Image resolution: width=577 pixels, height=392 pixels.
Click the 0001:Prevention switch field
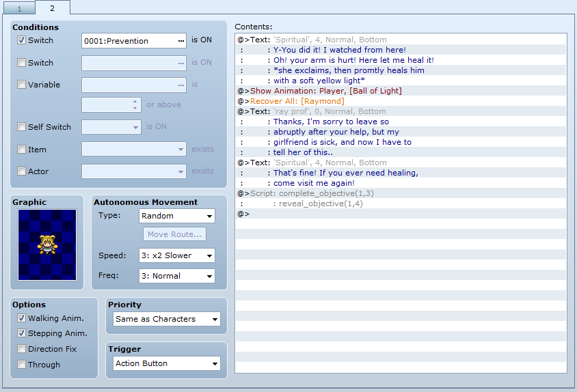(134, 41)
